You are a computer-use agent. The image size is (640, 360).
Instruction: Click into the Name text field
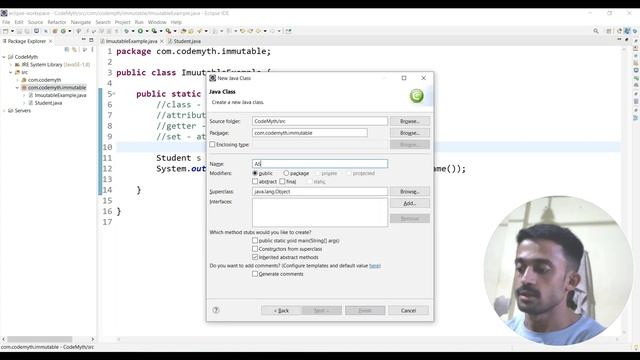point(320,164)
